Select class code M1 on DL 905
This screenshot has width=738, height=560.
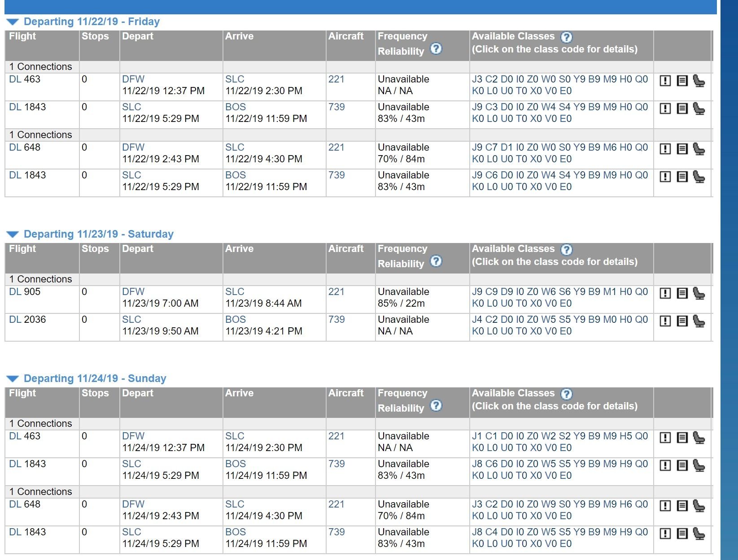[610, 292]
